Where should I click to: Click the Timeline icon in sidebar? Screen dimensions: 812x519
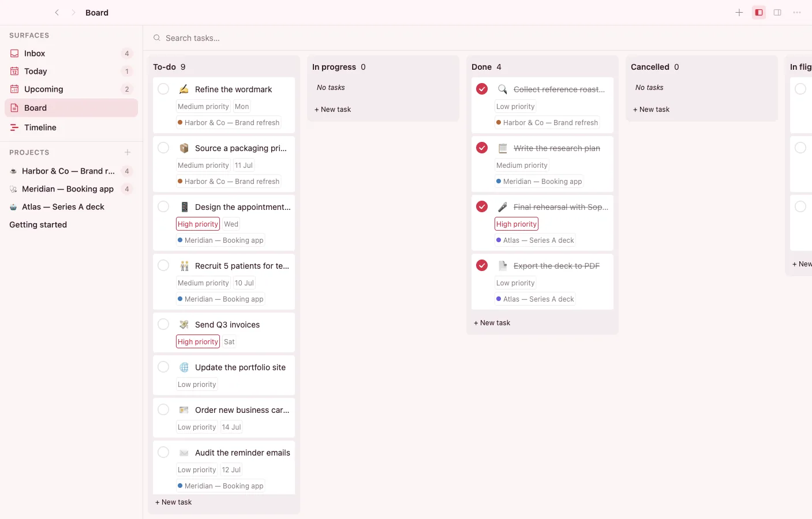[14, 127]
